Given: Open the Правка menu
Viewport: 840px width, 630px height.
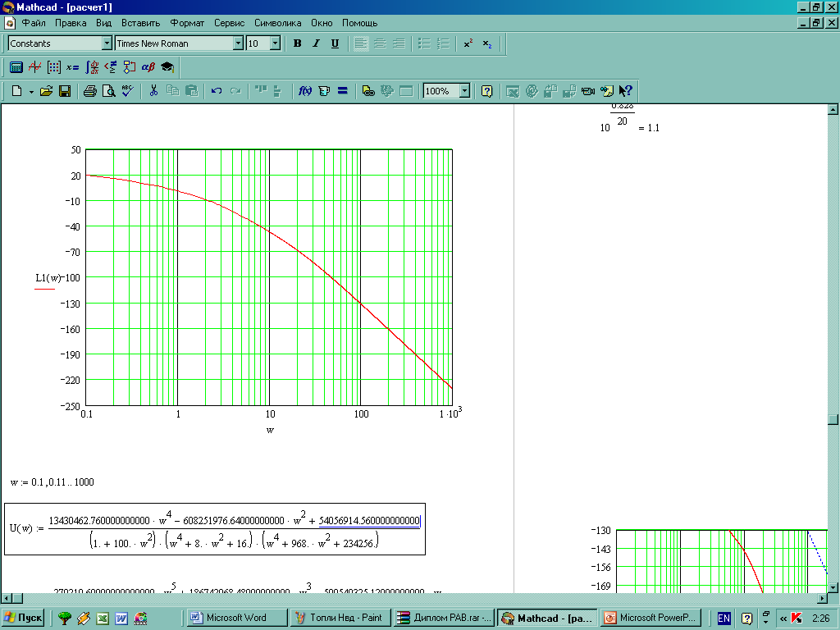Looking at the screenshot, I should coord(71,23).
